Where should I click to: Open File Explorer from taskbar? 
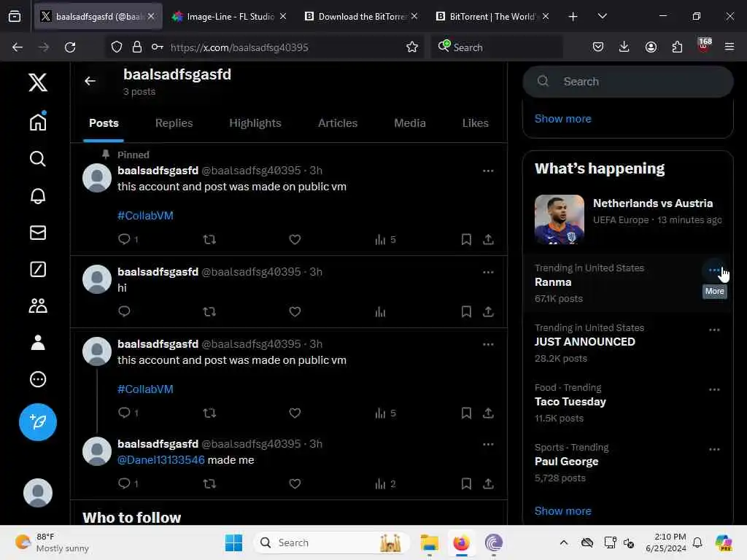(429, 542)
